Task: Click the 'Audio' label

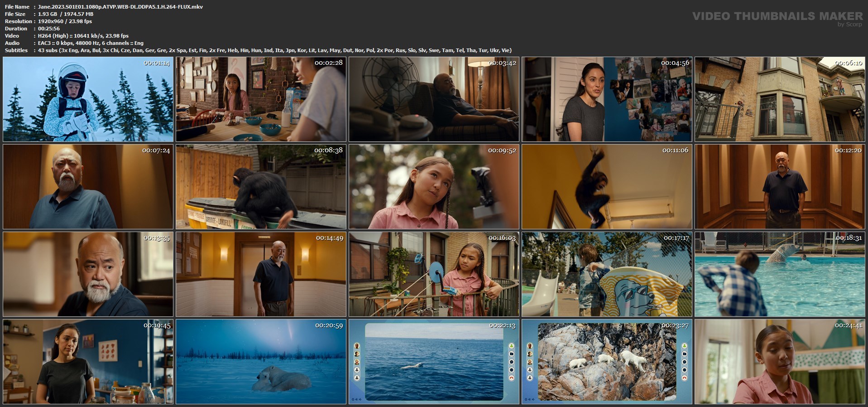Action: tap(12, 43)
